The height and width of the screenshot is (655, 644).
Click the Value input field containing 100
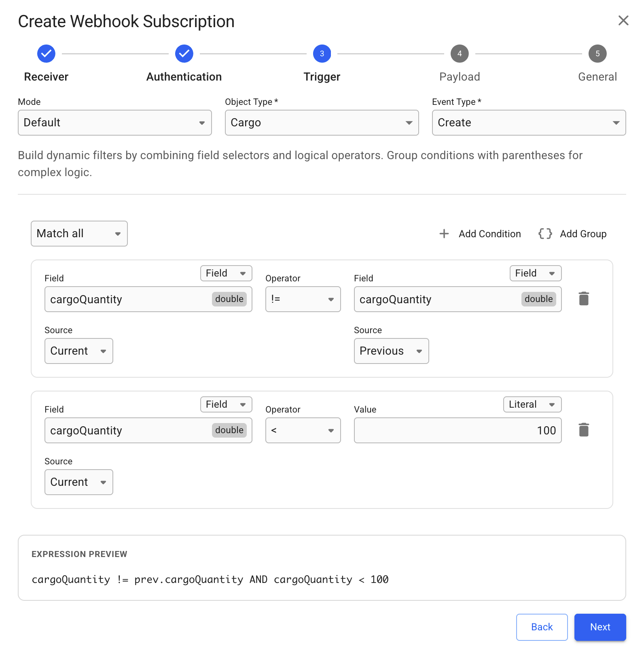click(458, 430)
